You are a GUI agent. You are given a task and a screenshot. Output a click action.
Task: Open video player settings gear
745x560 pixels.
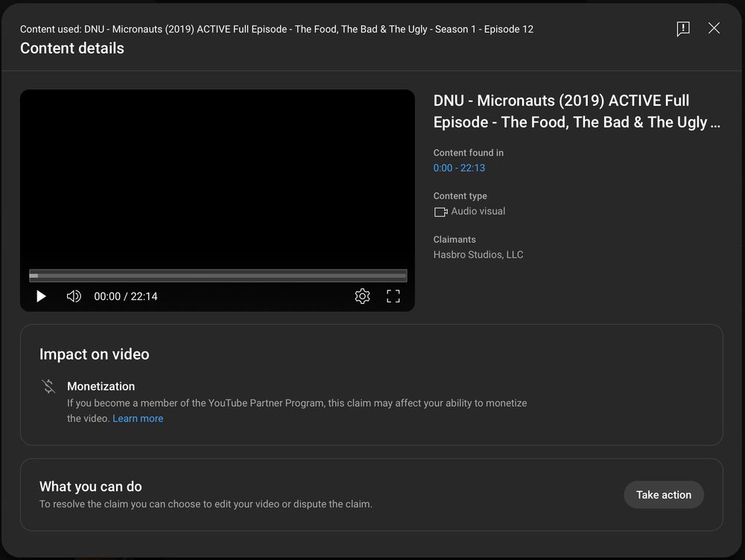click(x=362, y=296)
